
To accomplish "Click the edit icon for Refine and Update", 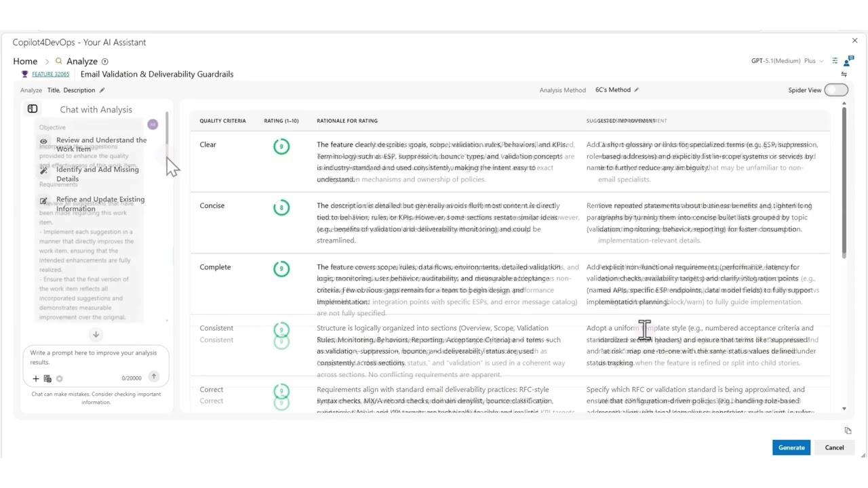I will coord(43,201).
